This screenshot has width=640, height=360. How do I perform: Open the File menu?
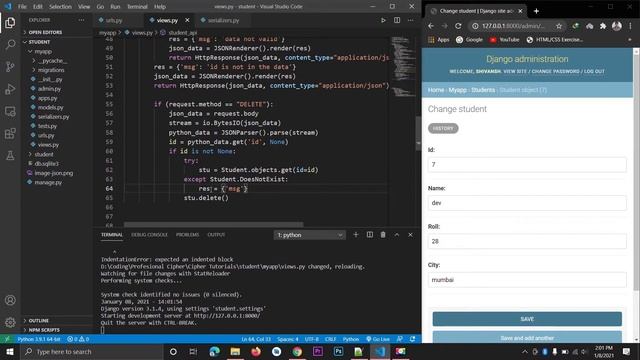coord(22,7)
